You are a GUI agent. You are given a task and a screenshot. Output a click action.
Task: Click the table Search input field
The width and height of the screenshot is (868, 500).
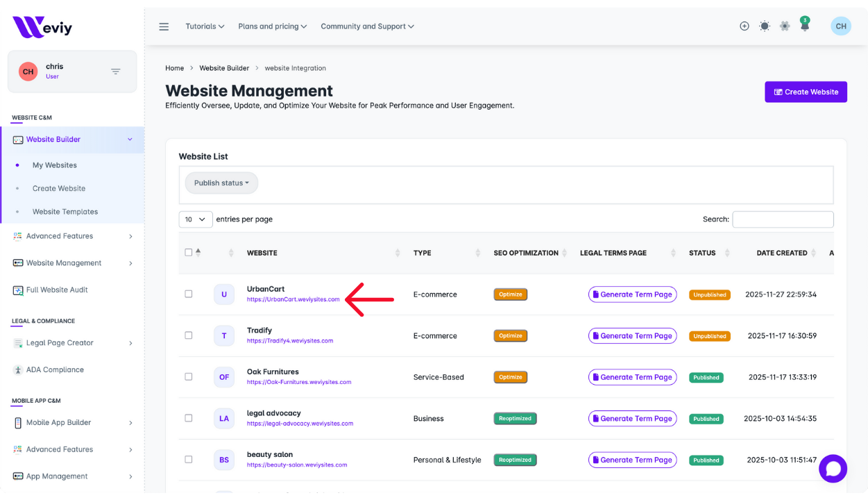[783, 219]
